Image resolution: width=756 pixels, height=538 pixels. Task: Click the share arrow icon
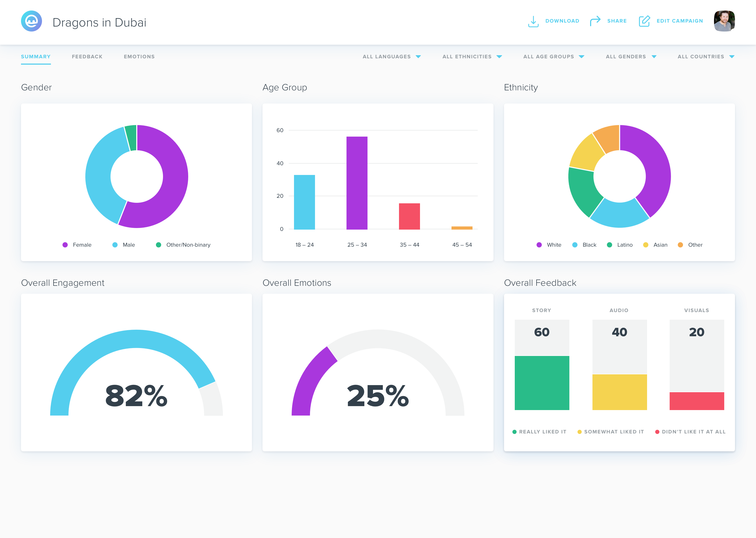595,21
